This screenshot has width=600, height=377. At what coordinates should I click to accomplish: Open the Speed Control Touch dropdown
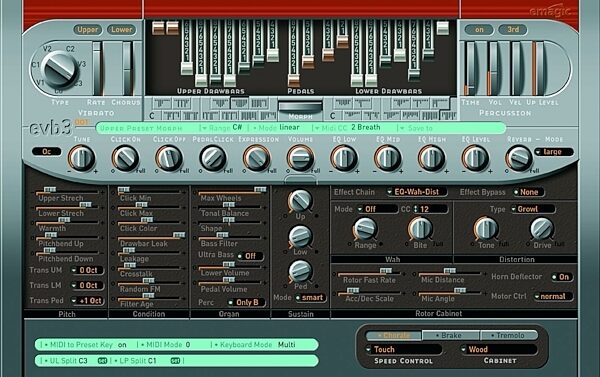(404, 349)
